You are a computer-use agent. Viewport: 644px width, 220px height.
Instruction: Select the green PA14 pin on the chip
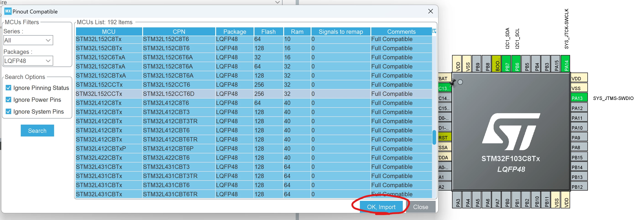pos(566,63)
